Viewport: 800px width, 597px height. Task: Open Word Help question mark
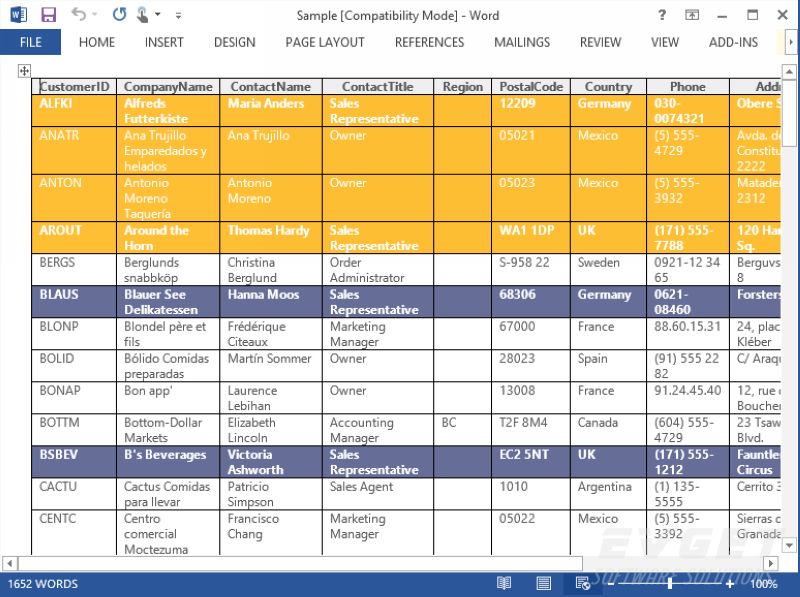[662, 15]
